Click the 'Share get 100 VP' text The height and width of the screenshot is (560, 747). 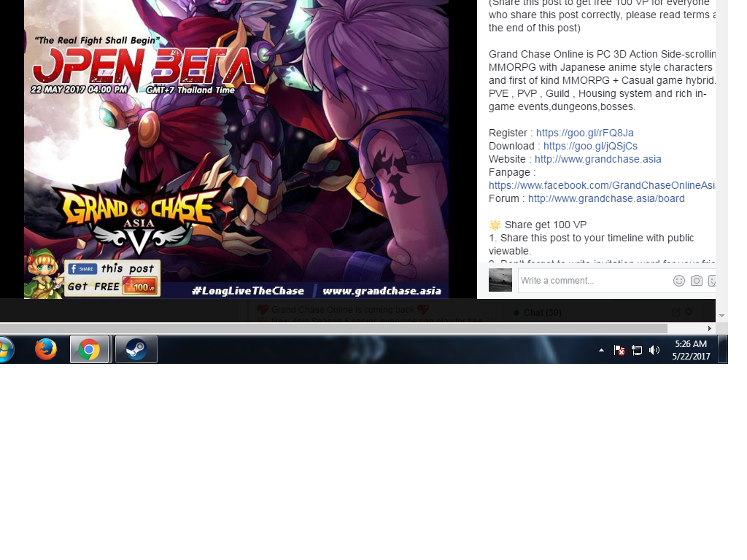point(546,225)
